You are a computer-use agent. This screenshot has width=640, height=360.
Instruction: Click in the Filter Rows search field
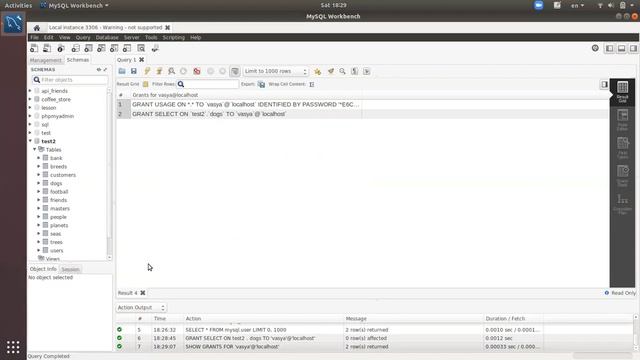coord(208,84)
